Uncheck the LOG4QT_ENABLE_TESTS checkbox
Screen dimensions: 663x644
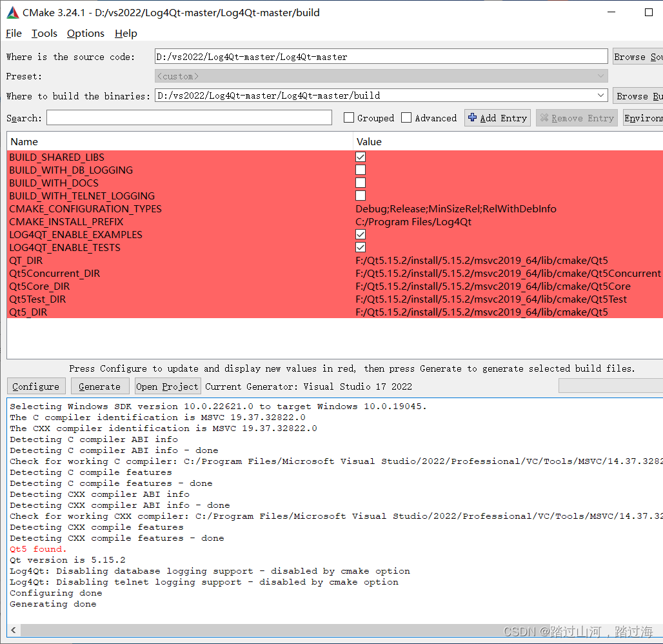pos(361,247)
